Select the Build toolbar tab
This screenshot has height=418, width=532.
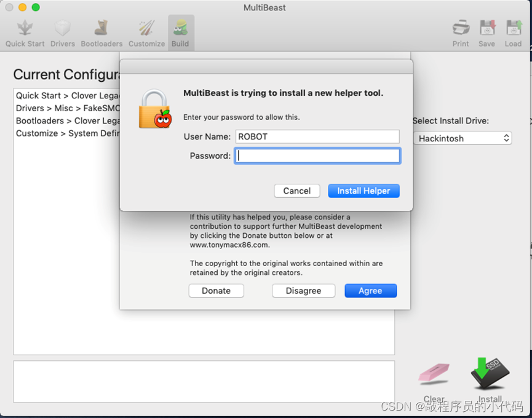click(x=180, y=33)
